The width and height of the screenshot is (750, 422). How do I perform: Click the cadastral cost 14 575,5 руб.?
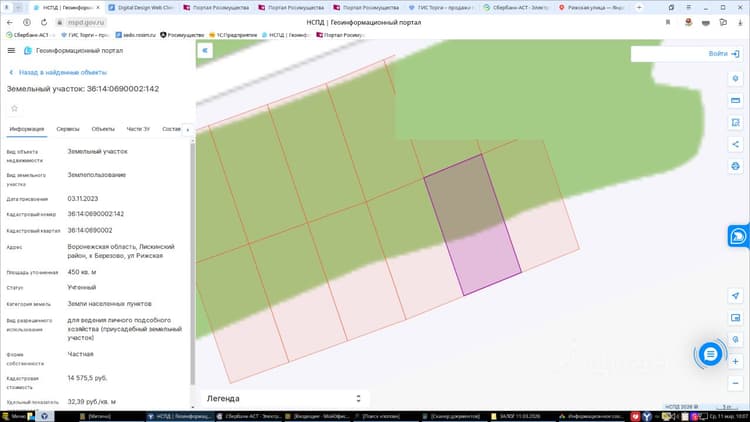[87, 378]
